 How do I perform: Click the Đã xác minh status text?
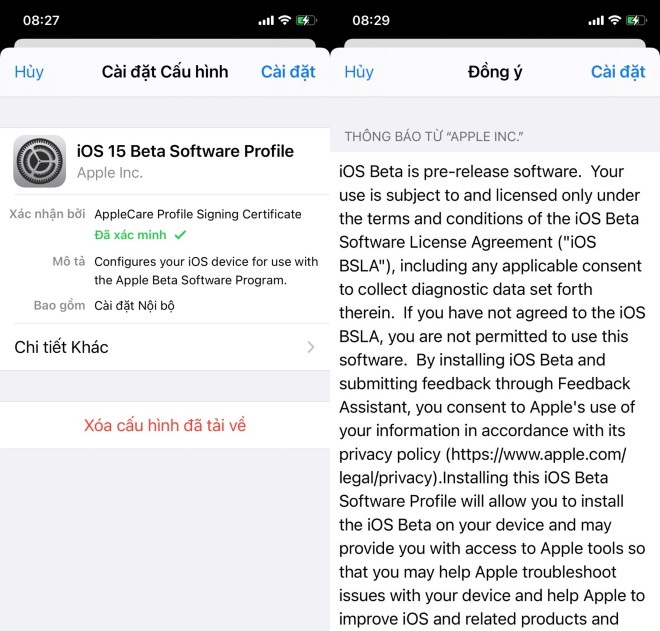click(x=130, y=235)
